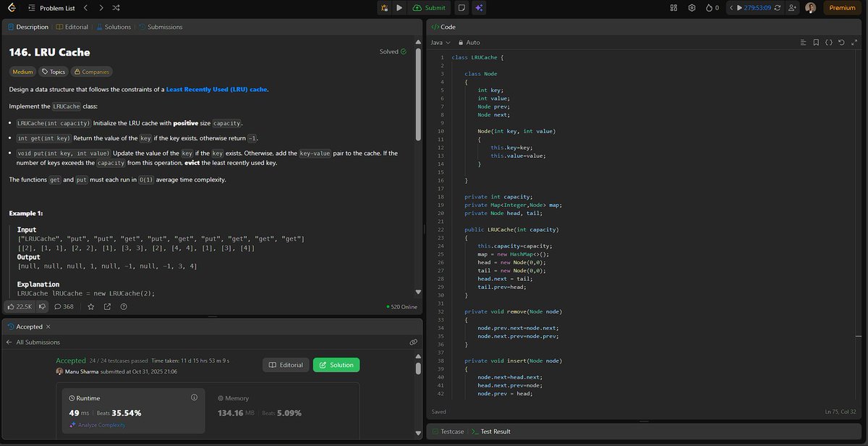Image resolution: width=868 pixels, height=446 pixels.
Task: Select the Memory stats card
Action: point(283,411)
